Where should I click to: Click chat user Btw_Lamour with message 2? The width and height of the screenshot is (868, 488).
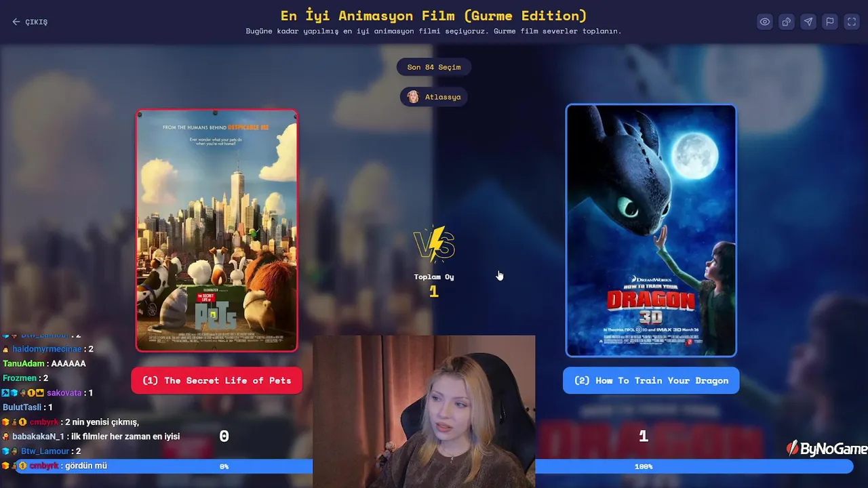point(45,451)
